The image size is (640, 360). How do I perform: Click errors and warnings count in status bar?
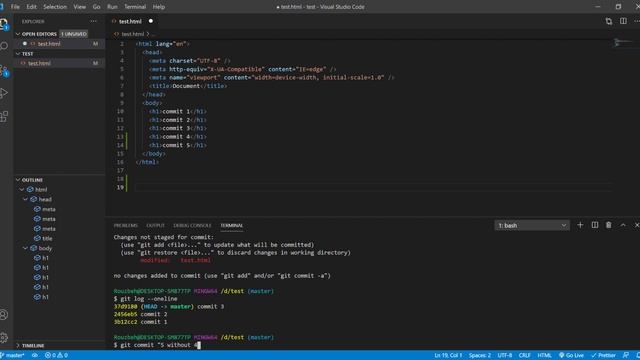[x=56, y=356]
